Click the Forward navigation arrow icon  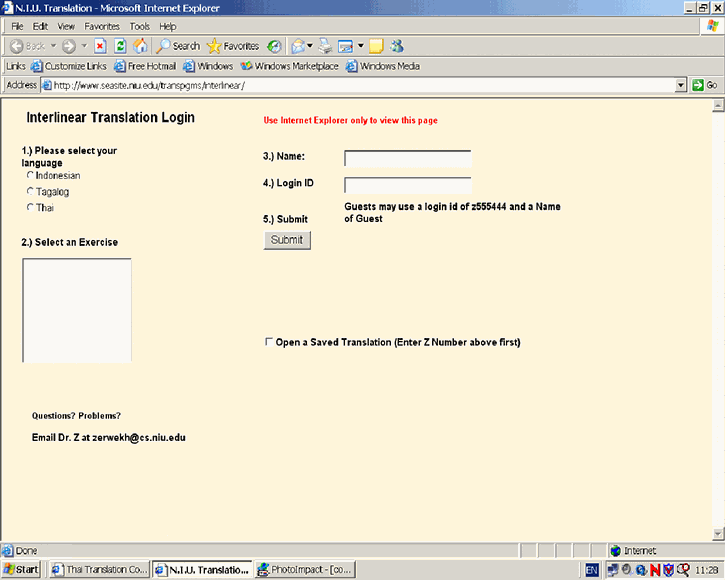(x=69, y=46)
